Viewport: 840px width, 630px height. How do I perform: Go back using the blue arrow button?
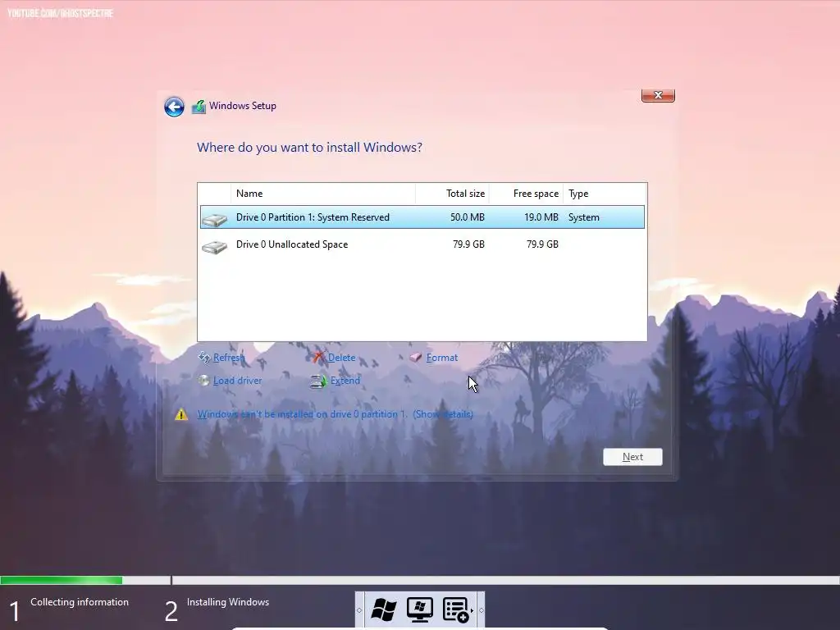point(174,107)
